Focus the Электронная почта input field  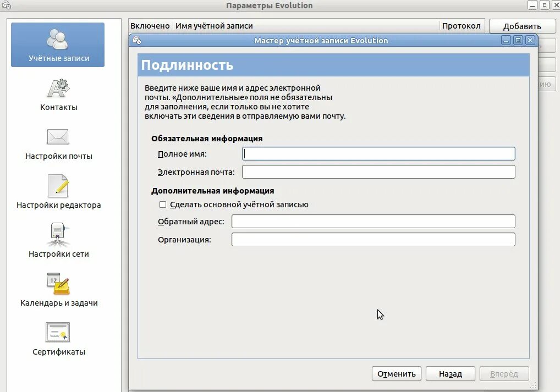378,172
